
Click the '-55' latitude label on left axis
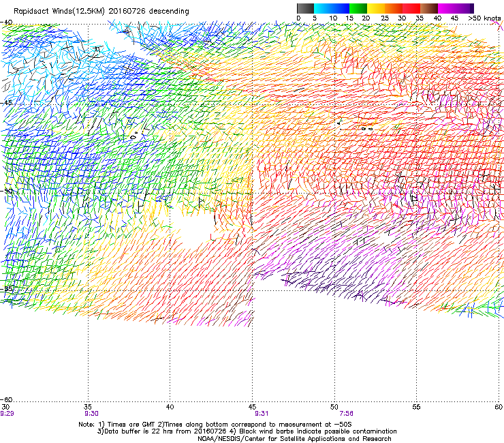pyautogui.click(x=6, y=288)
